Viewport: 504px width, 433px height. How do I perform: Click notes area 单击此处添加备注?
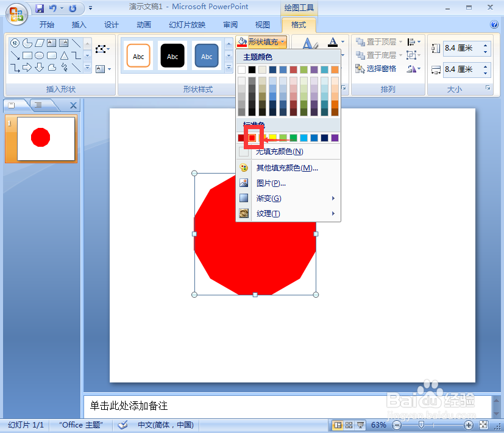tap(129, 406)
